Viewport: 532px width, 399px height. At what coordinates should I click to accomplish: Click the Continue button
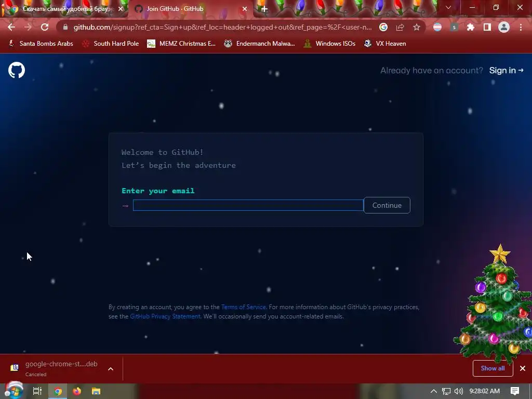(x=387, y=205)
